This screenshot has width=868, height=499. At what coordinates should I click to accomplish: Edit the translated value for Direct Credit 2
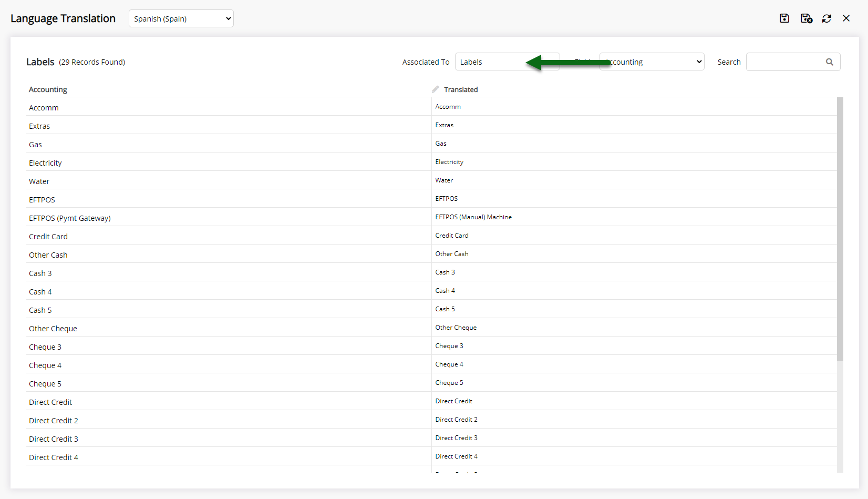(634, 420)
